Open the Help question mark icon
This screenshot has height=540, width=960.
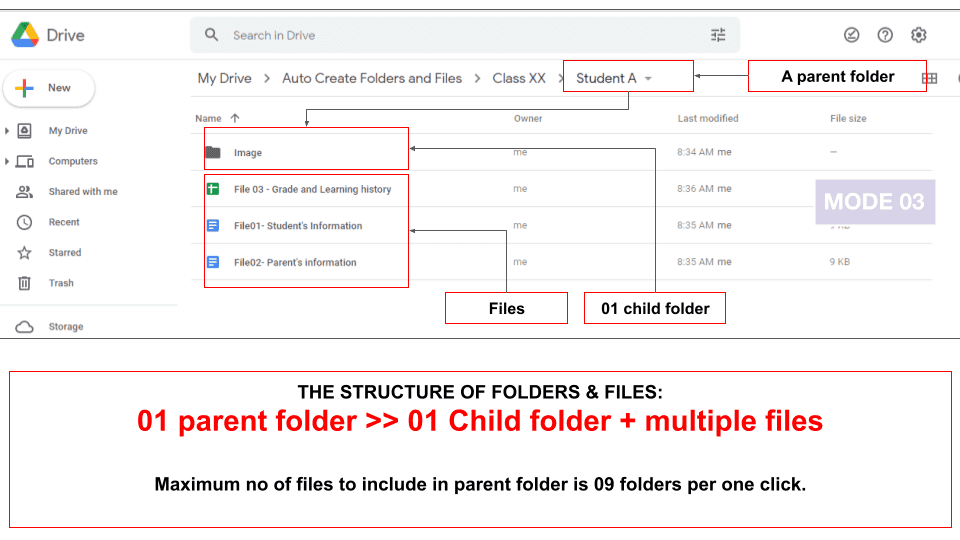click(x=885, y=35)
